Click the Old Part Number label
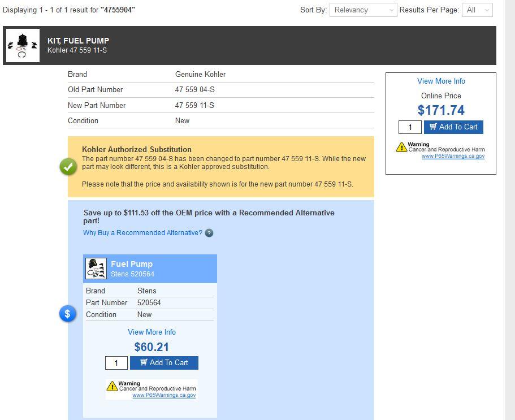 (95, 90)
